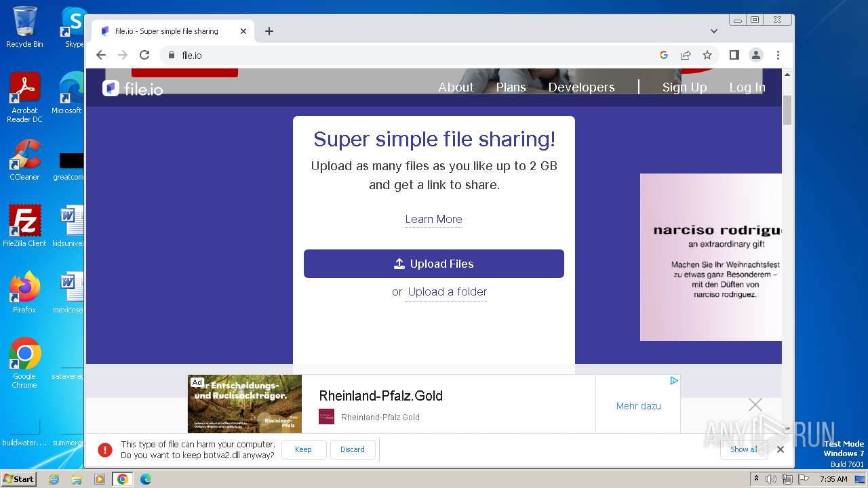
Task: Close the bottom ad with the X
Action: click(755, 405)
